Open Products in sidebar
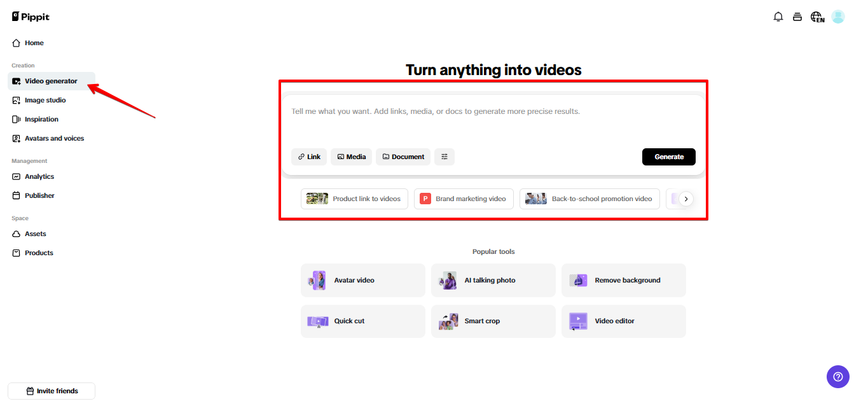Viewport: 868px width, 406px height. click(52, 253)
